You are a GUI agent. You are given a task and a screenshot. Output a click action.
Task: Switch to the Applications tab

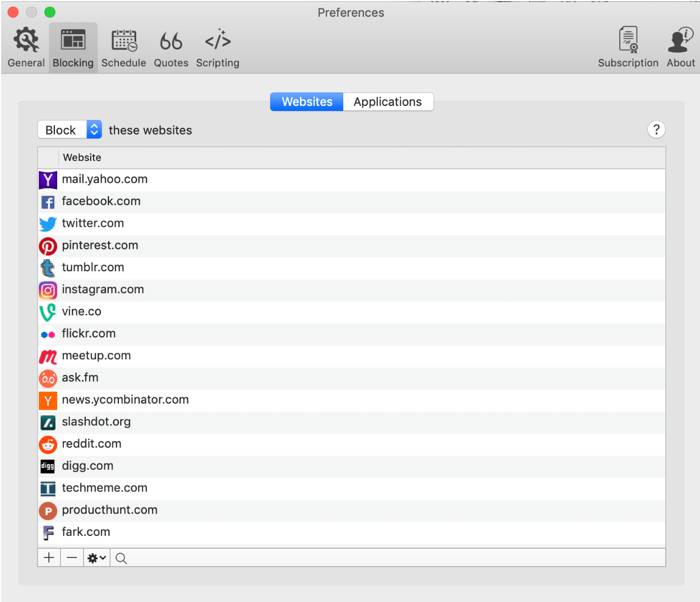(388, 101)
